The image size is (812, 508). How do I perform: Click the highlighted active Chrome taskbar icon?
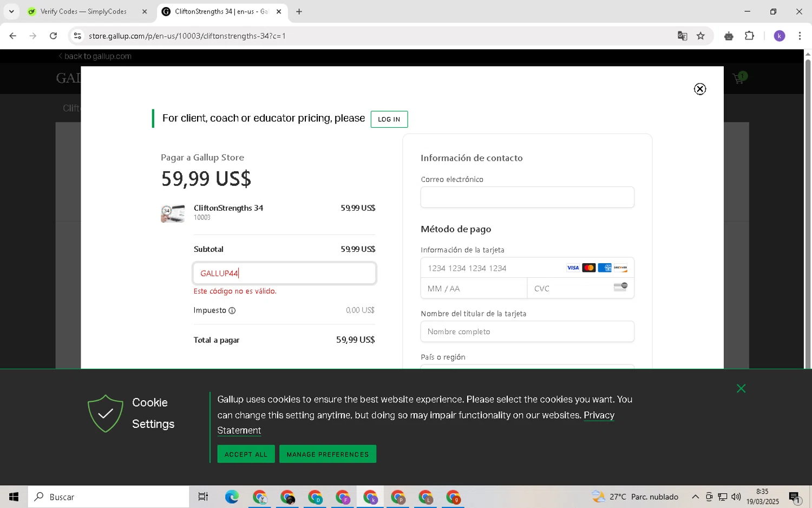click(370, 497)
